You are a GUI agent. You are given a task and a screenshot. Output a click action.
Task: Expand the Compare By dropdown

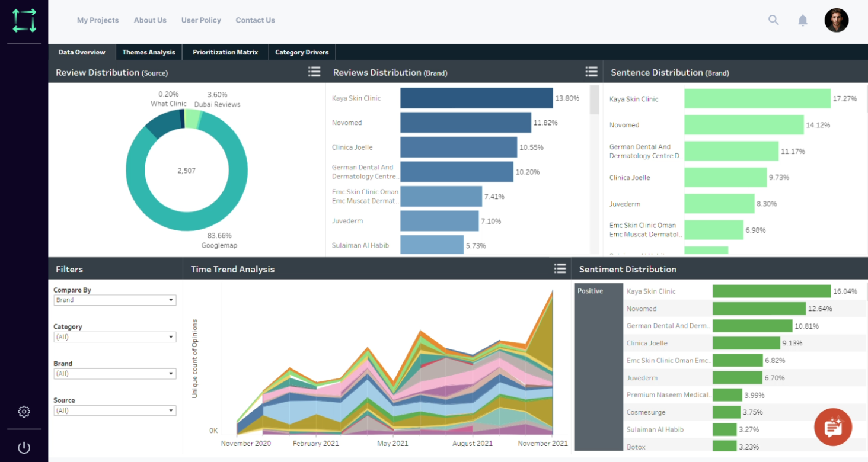click(x=115, y=300)
